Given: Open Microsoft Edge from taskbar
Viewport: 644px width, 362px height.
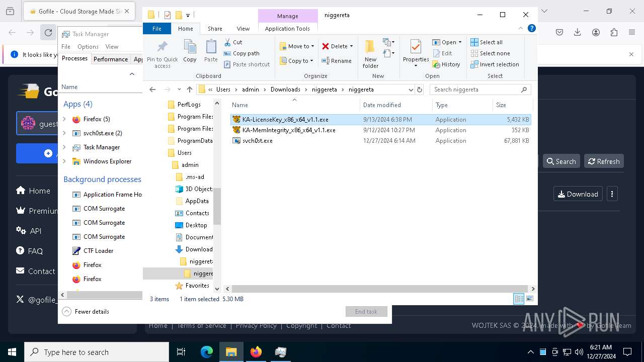Looking at the screenshot, I should pyautogui.click(x=207, y=352).
